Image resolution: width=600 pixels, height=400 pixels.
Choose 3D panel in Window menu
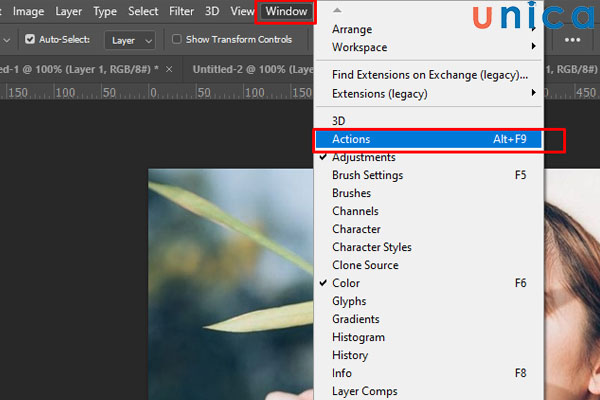click(x=429, y=121)
